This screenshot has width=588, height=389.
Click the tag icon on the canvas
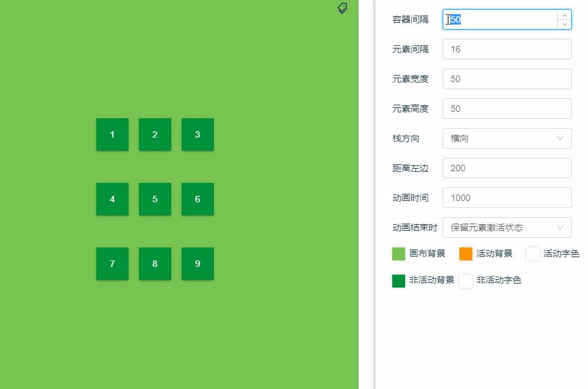point(342,8)
